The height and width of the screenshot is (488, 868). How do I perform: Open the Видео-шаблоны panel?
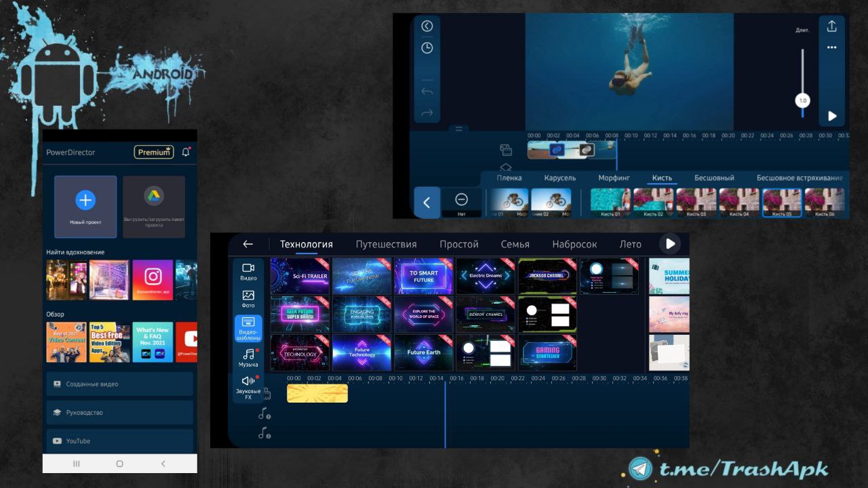[248, 329]
